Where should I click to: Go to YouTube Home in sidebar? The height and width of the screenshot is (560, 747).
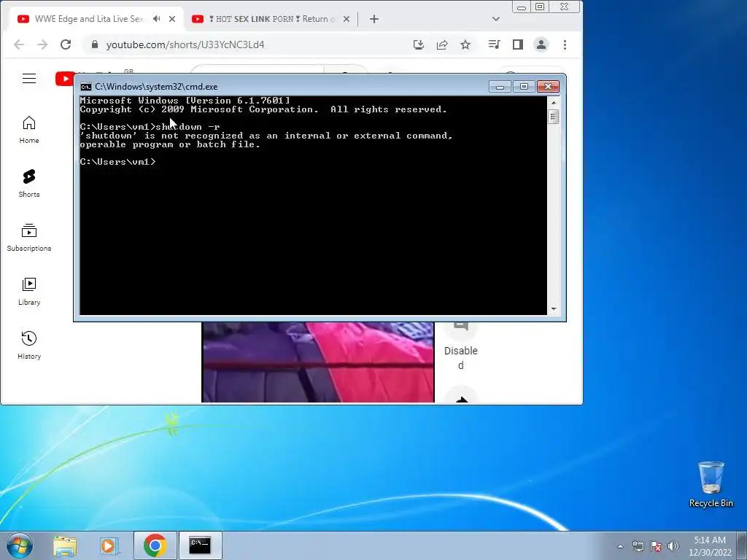pyautogui.click(x=29, y=130)
